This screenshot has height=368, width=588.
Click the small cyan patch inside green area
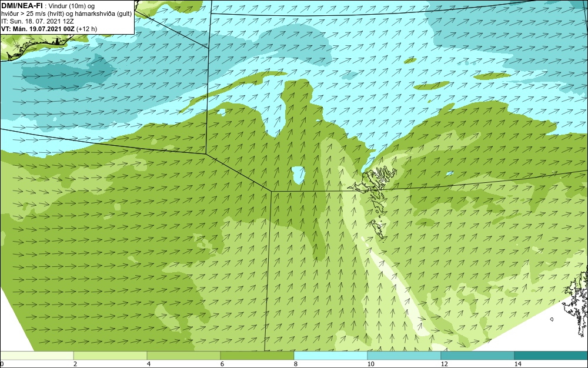(x=299, y=176)
